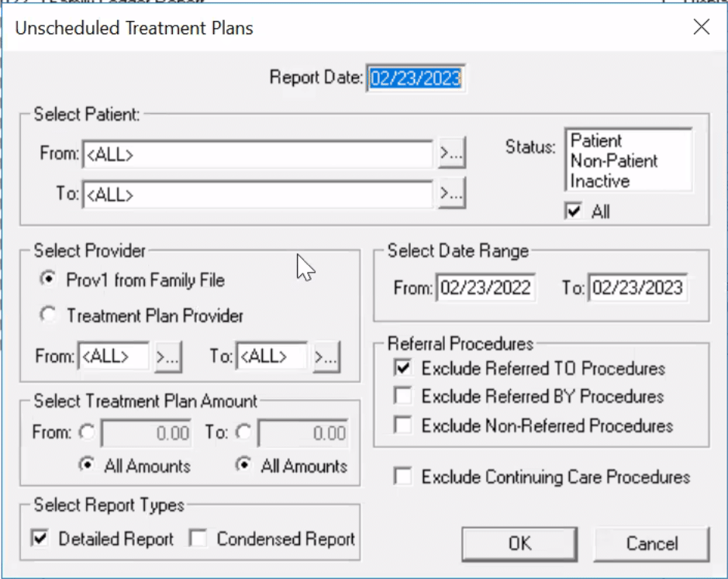Viewport: 728px width, 579px height.
Task: Click the Cancel button
Action: click(x=651, y=543)
